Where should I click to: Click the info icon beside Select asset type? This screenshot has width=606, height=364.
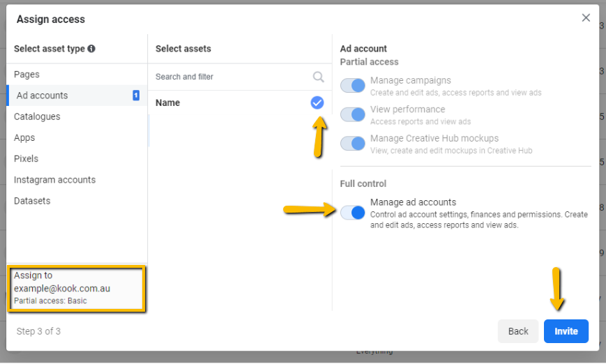click(91, 49)
